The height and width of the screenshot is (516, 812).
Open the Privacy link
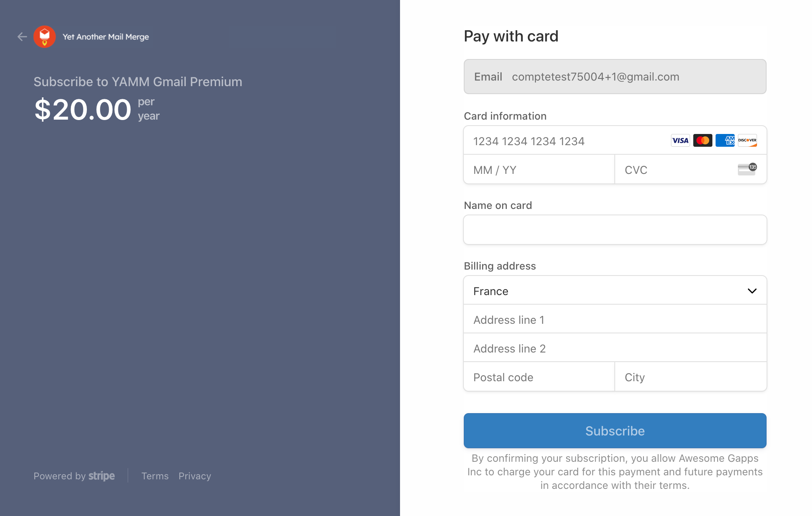pos(195,476)
